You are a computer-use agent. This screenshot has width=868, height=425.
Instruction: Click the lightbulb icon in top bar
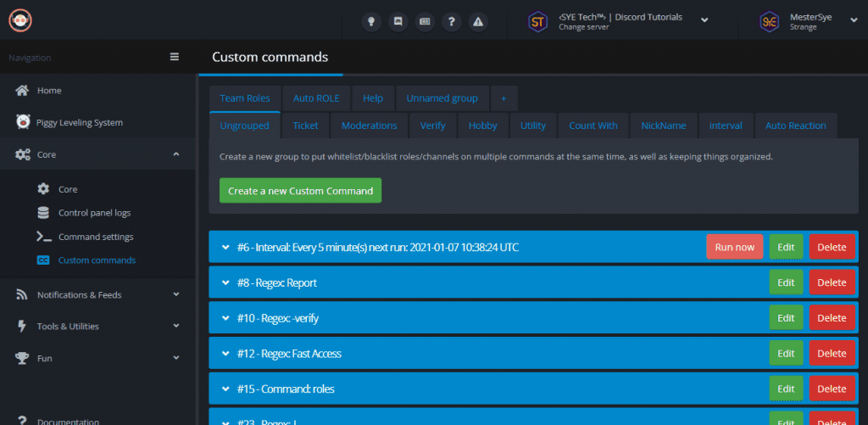click(370, 22)
